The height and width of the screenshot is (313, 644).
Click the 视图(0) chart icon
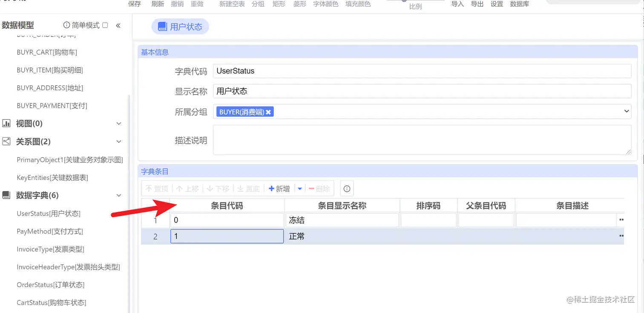click(x=6, y=123)
